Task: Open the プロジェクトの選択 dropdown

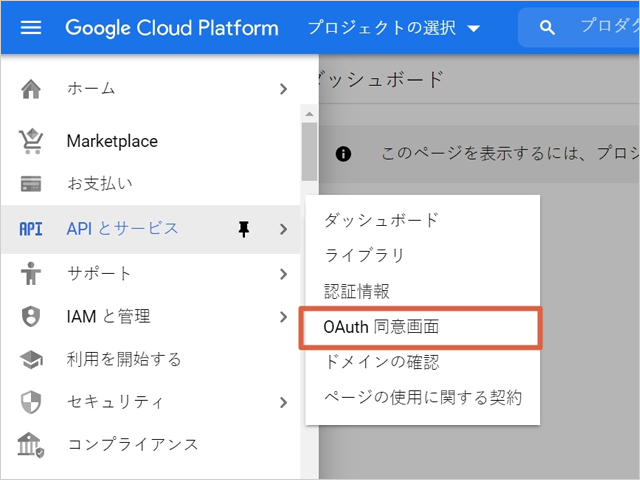Action: [x=393, y=28]
